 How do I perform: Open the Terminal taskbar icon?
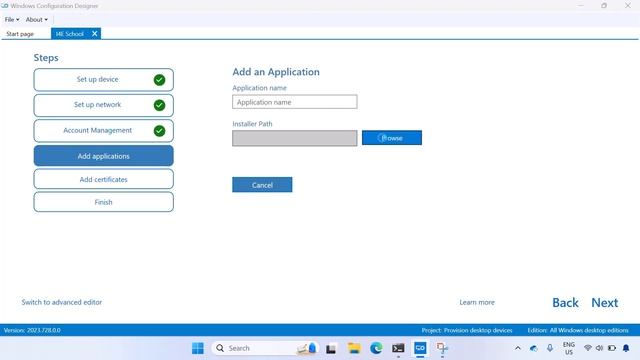[x=398, y=348]
